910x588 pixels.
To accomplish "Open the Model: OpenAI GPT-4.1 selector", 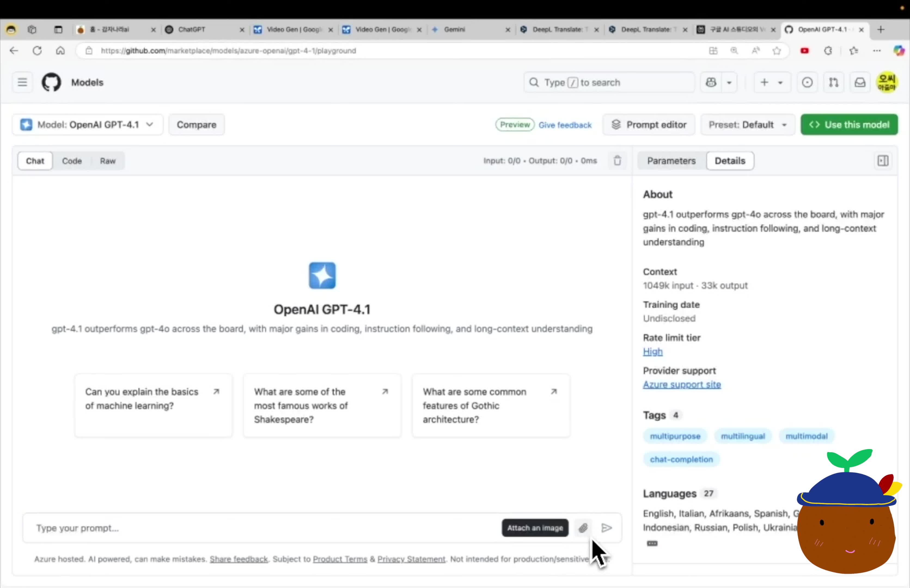I will pos(87,125).
